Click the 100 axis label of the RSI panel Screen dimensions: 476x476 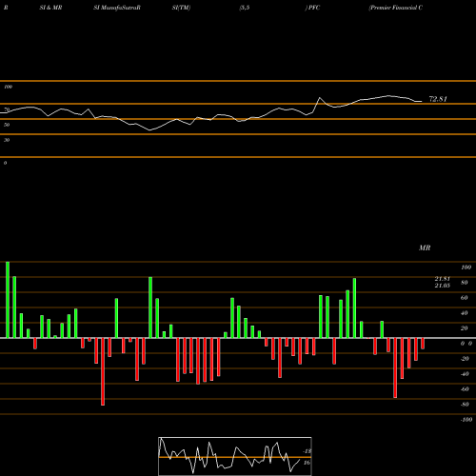click(8, 87)
